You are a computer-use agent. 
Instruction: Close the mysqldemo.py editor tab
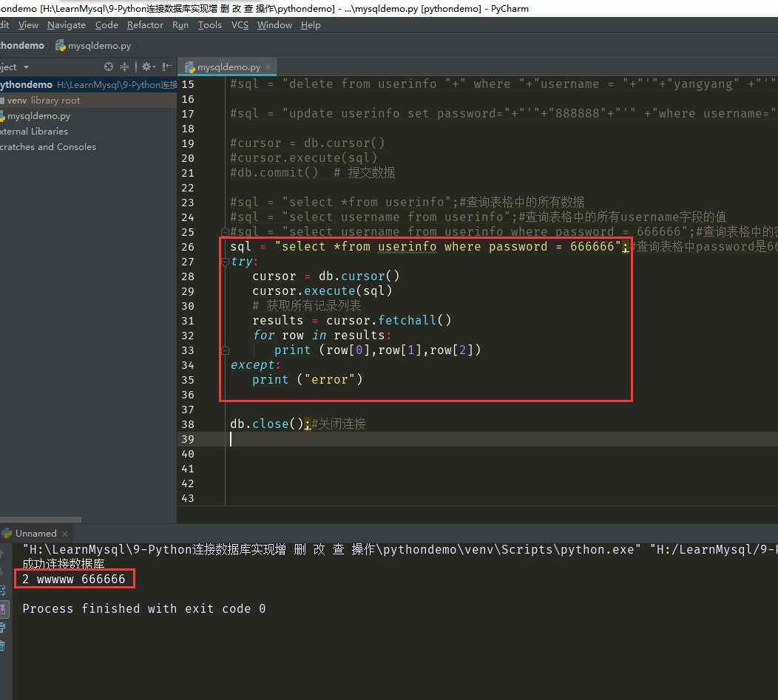click(268, 67)
